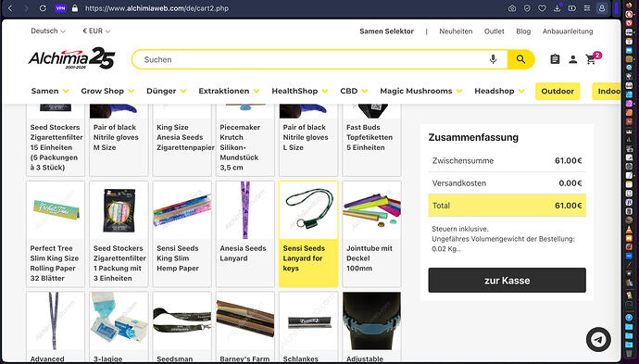Viewport: 639px width, 364px height.
Task: Expand the CBD menu
Action: (354, 91)
